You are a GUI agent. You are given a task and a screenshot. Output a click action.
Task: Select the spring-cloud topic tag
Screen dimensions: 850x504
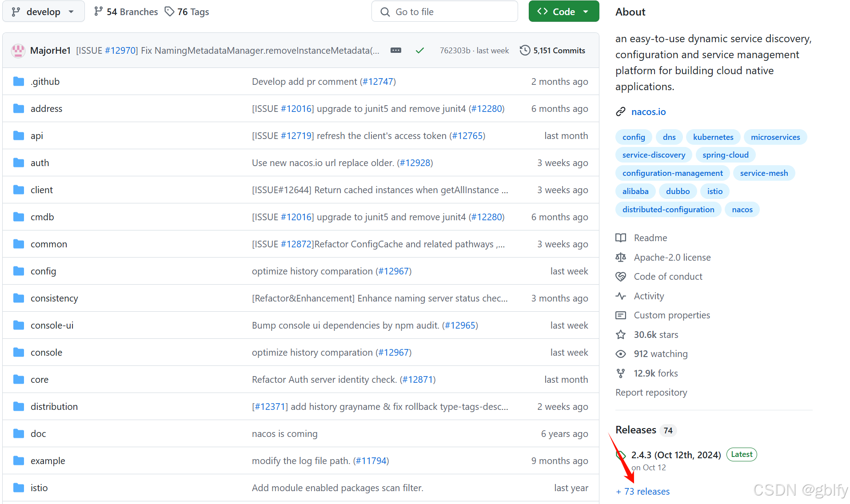[726, 155]
